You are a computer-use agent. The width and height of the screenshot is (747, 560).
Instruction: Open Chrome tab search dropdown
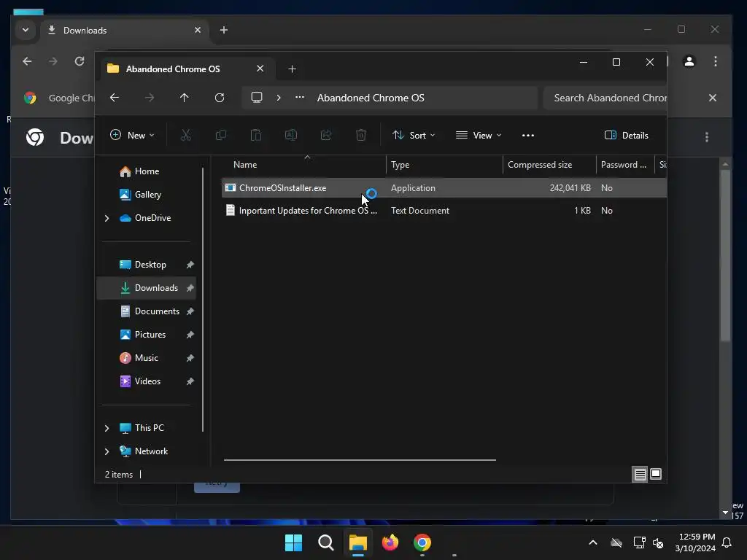point(26,30)
